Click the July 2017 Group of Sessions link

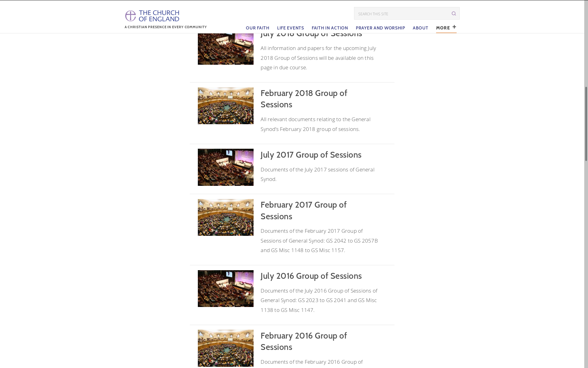point(311,154)
